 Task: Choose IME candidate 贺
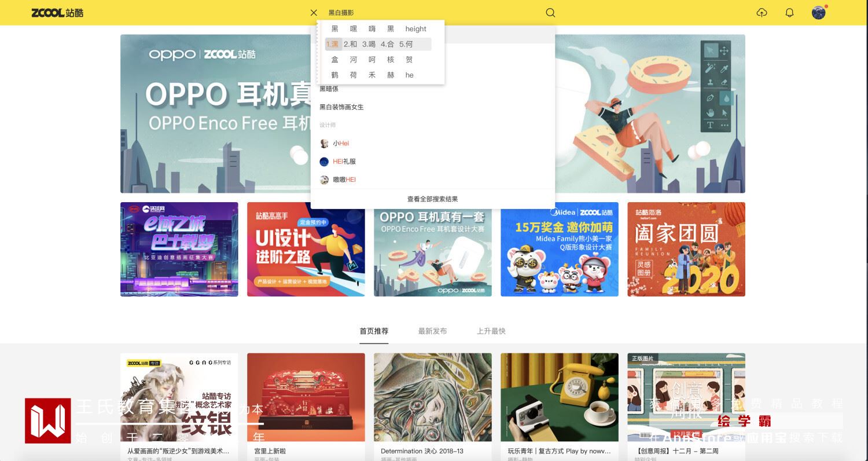[x=409, y=60]
